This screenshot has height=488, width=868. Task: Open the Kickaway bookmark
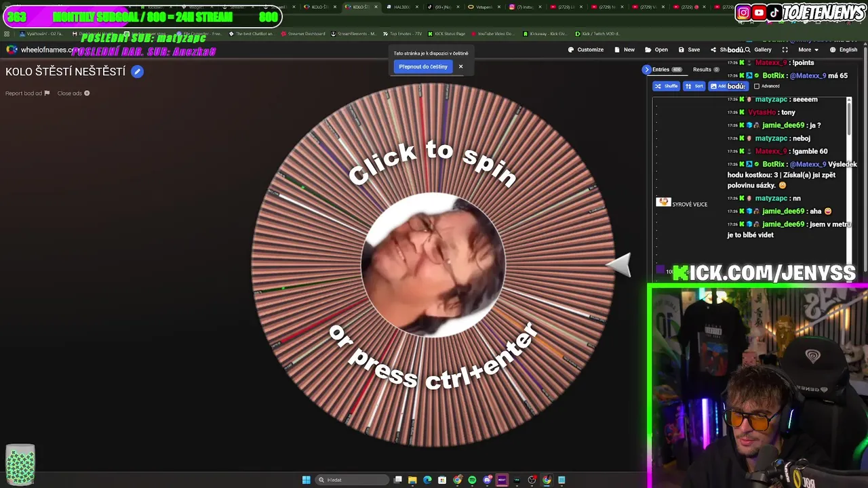tap(546, 34)
